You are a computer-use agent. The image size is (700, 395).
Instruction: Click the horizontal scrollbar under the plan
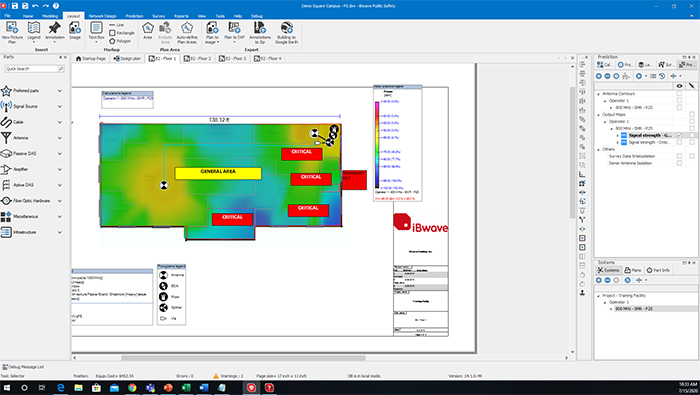click(243, 358)
